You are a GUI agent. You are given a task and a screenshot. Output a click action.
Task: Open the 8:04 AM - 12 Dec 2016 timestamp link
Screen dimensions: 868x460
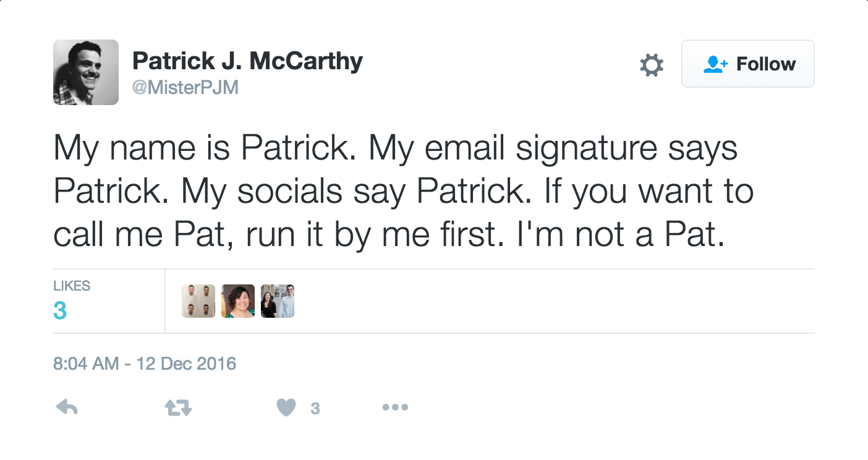[x=145, y=364]
